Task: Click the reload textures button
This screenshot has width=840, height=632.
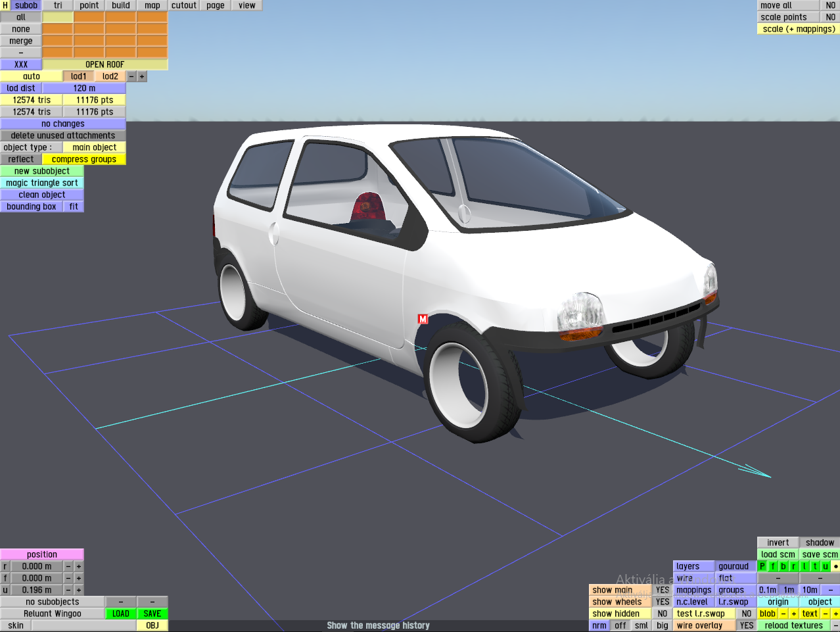Action: click(794, 625)
